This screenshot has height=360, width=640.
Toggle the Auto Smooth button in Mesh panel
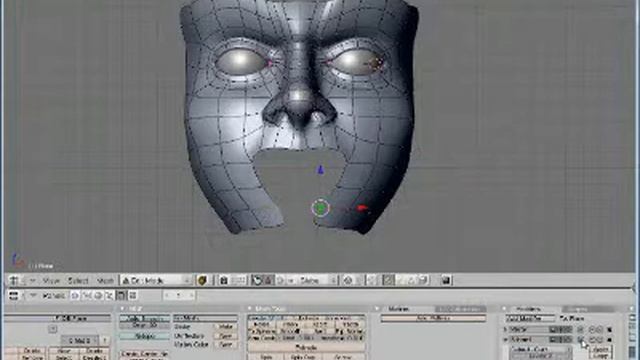point(144,318)
